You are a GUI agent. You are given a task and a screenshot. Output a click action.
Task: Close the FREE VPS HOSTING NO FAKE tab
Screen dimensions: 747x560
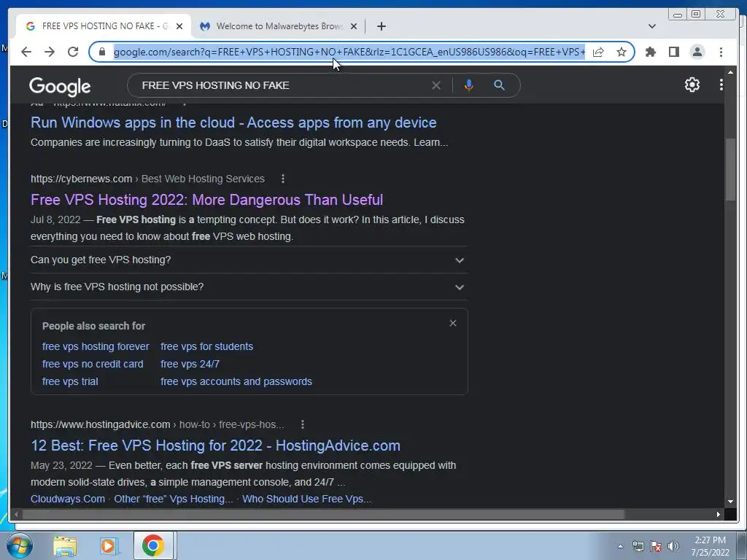179,26
